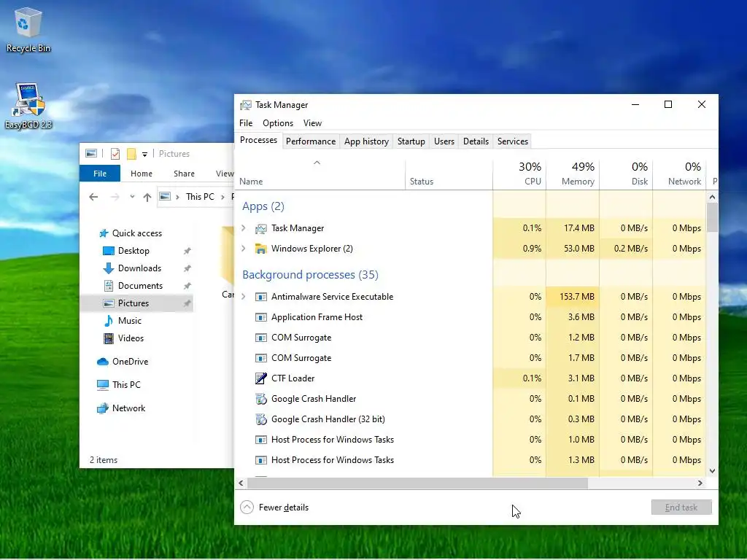
Task: Select the Host Process for Windows Tasks row with 1.0 MB
Action: pos(471,440)
